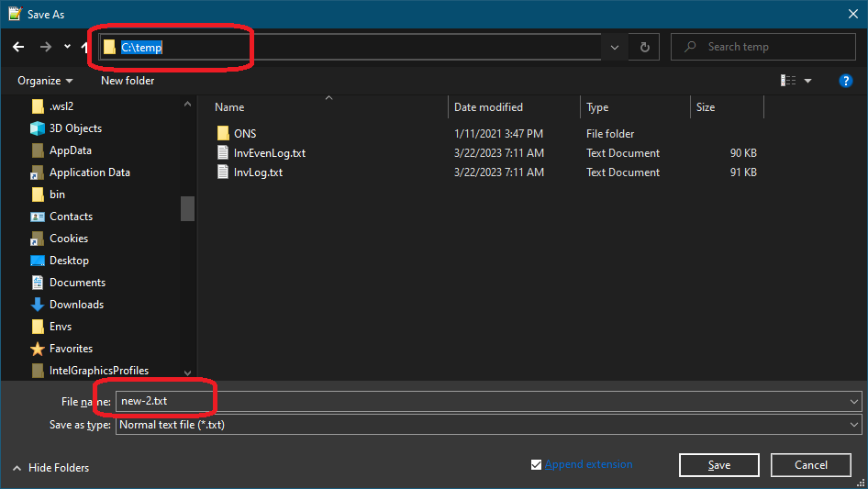Viewport: 868px width, 489px height.
Task: Select Contacts in navigation pane
Action: (71, 217)
